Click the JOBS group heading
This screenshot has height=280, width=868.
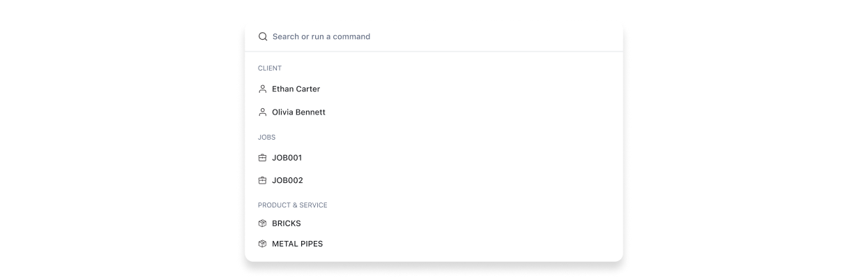[267, 138]
